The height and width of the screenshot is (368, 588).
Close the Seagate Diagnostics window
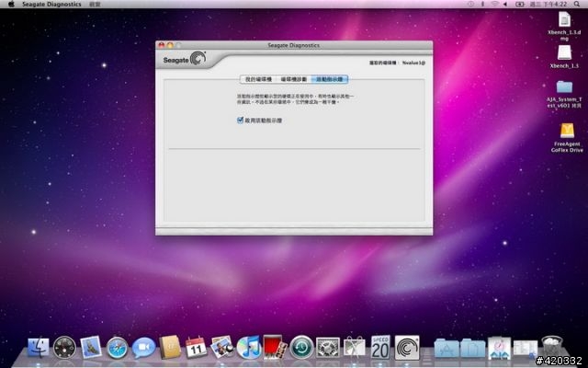pyautogui.click(x=162, y=45)
